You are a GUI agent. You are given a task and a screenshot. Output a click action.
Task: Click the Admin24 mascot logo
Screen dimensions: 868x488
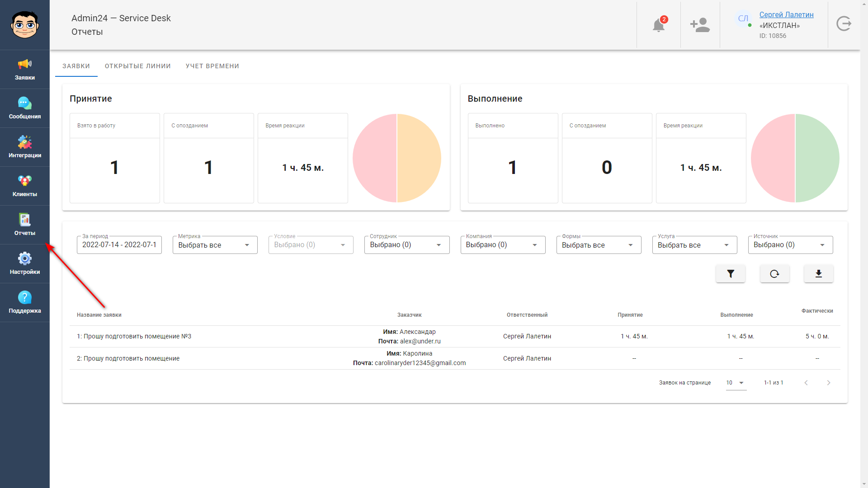[x=25, y=25]
